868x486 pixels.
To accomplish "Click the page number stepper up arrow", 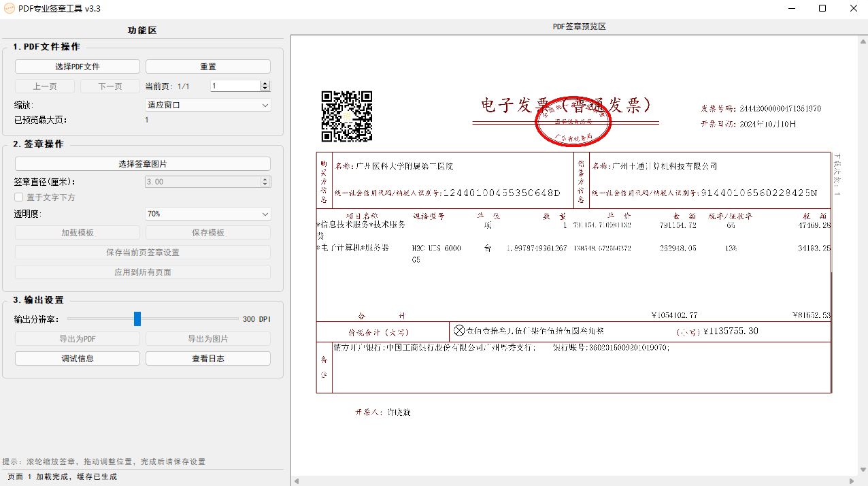I will (x=264, y=83).
